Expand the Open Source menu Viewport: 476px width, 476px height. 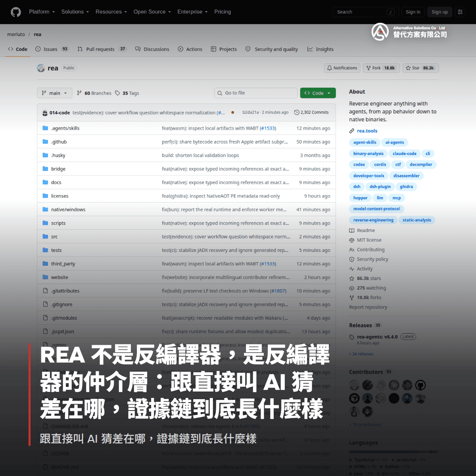click(x=152, y=12)
